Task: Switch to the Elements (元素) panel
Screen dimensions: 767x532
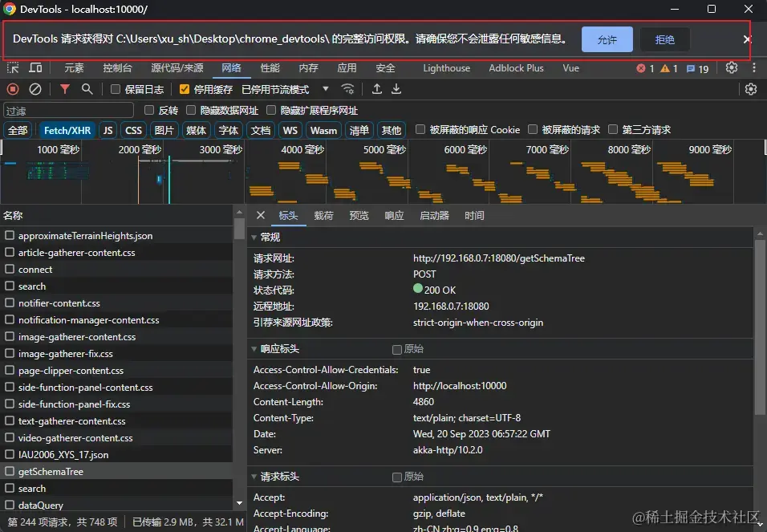Action: pos(74,68)
